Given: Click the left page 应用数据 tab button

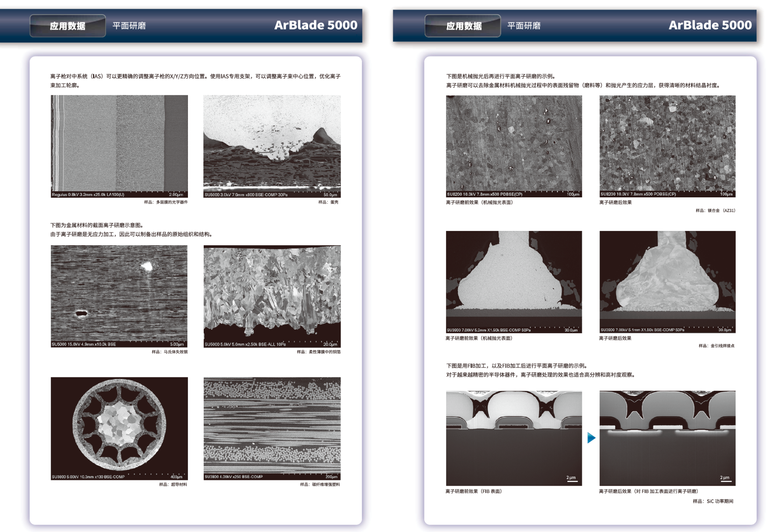Looking at the screenshot, I should (67, 26).
